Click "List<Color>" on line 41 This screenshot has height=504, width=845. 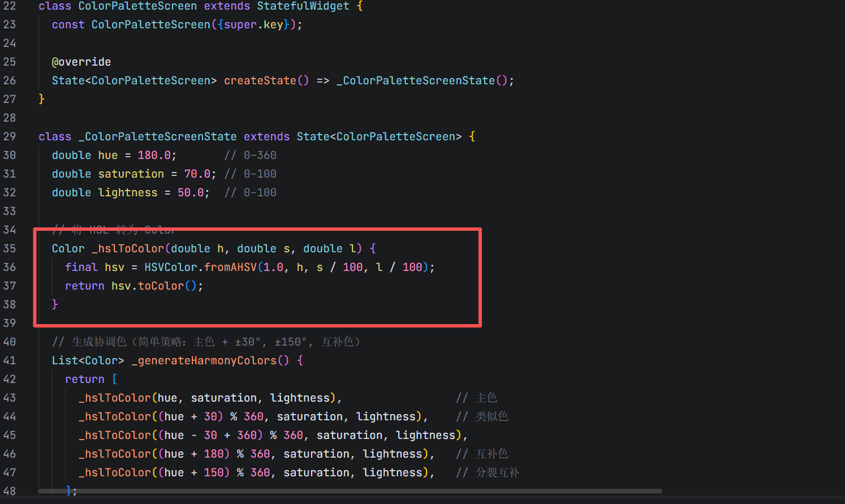pyautogui.click(x=88, y=360)
